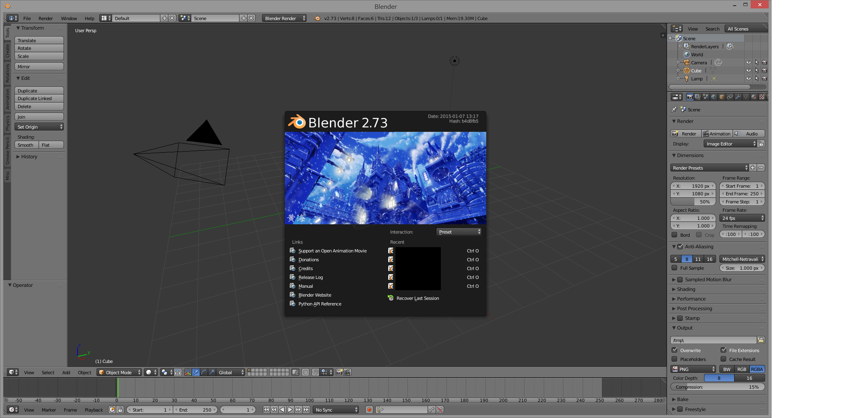The image size is (868, 418).
Task: Open the Constraints properties tab chain icon
Action: coord(730,97)
